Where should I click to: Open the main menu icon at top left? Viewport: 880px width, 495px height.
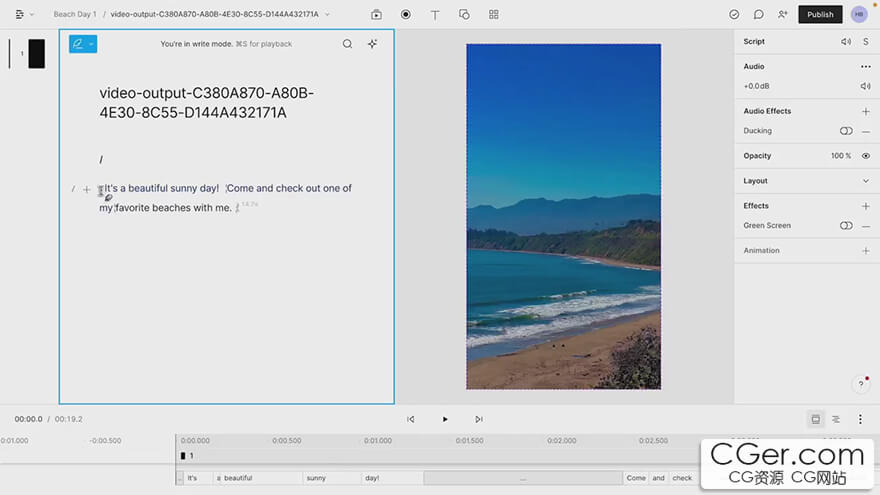(20, 15)
